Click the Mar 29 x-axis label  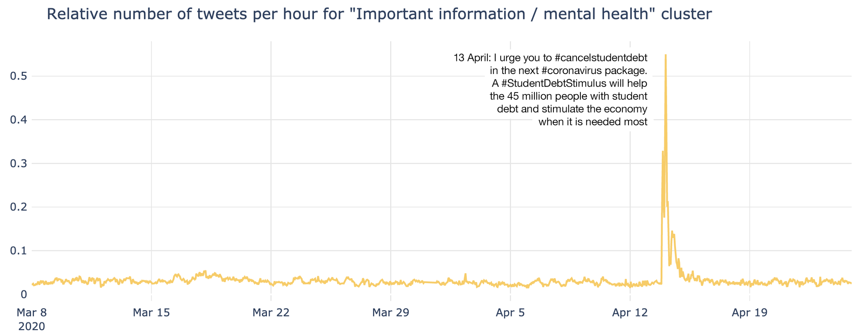tap(391, 312)
